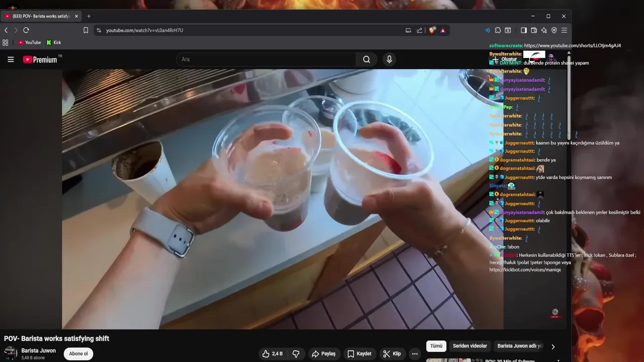Select the Tümü filter chip
This screenshot has height=362, width=644.
point(436,346)
